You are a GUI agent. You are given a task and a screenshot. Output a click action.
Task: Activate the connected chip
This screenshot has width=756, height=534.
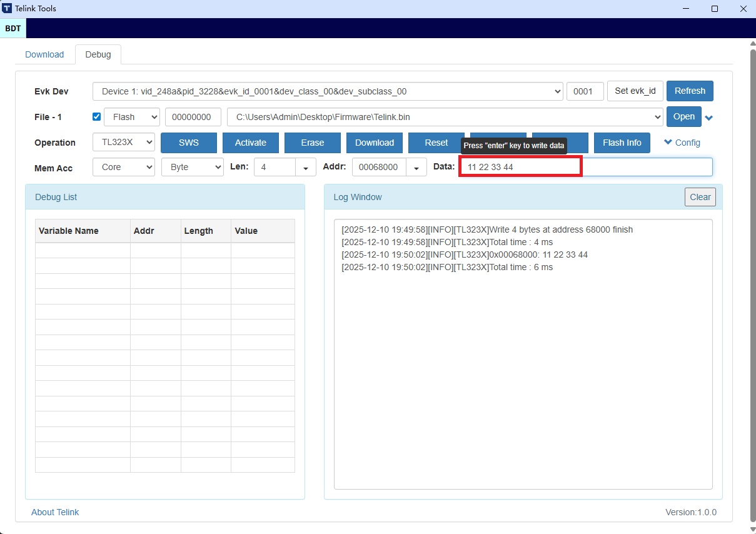tap(250, 143)
